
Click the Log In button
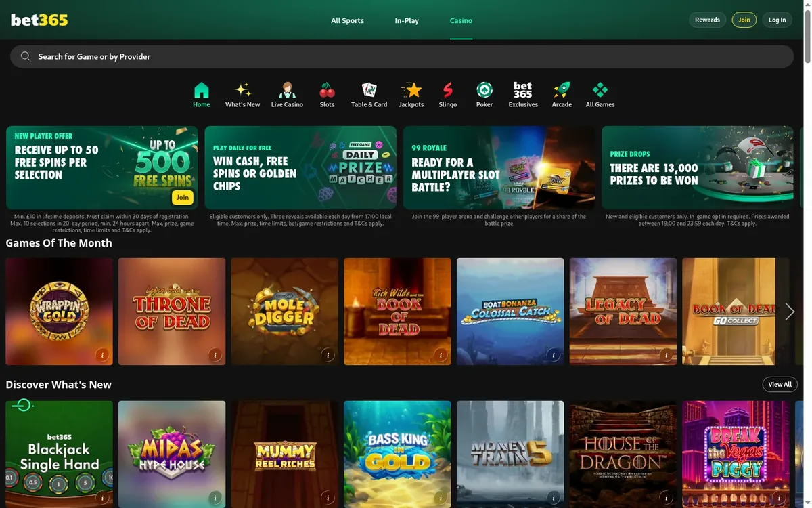(777, 20)
